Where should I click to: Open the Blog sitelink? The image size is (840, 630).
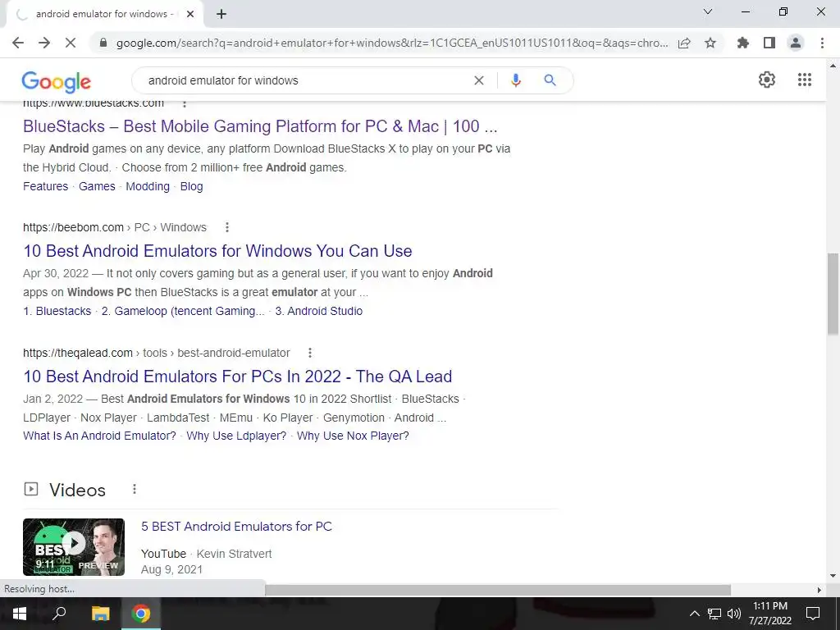(x=192, y=186)
